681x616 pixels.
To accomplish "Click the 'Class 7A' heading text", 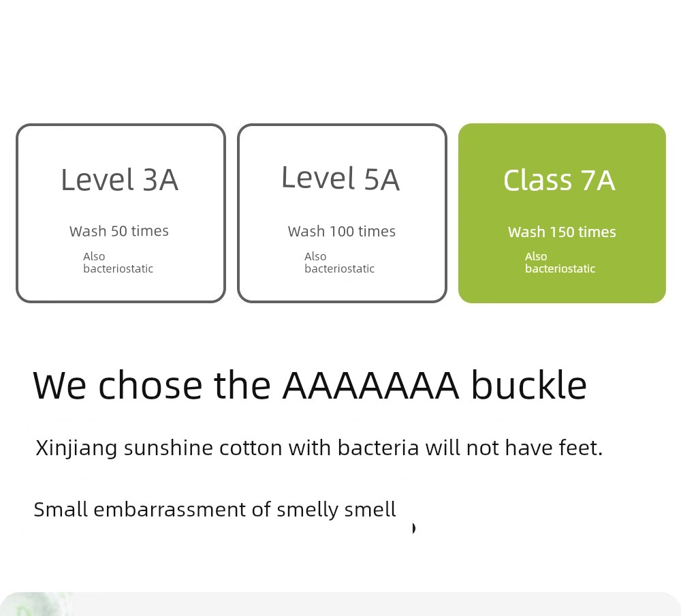I will tap(559, 180).
